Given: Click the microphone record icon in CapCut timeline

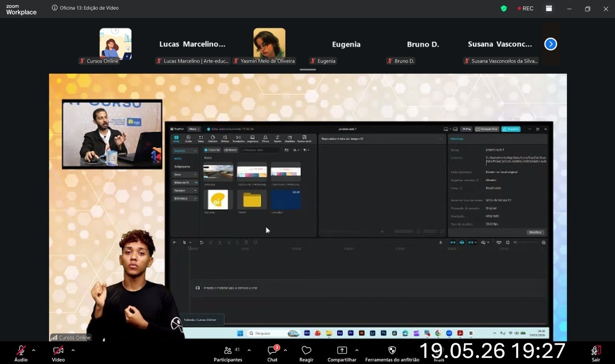Looking at the screenshot, I should point(440,242).
